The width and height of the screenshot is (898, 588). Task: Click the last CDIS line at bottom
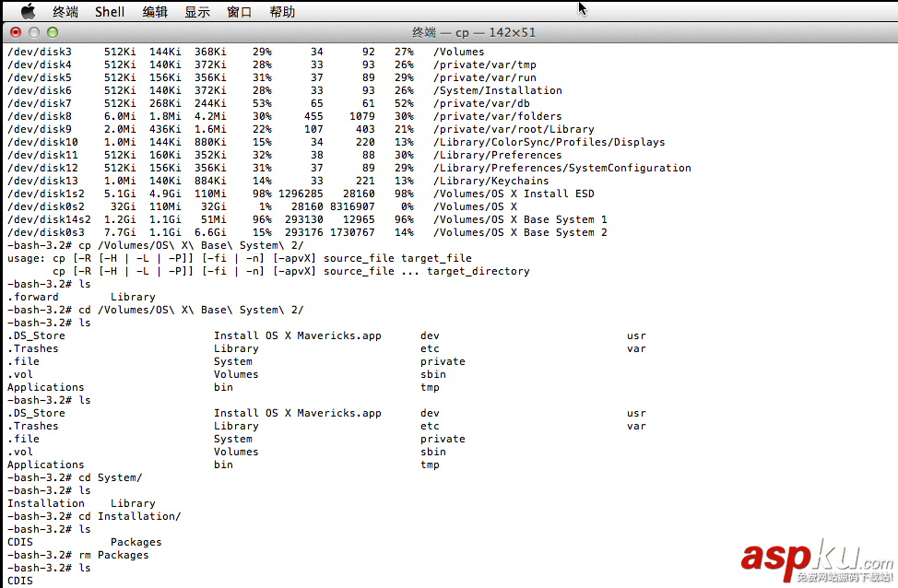pyautogui.click(x=20, y=581)
